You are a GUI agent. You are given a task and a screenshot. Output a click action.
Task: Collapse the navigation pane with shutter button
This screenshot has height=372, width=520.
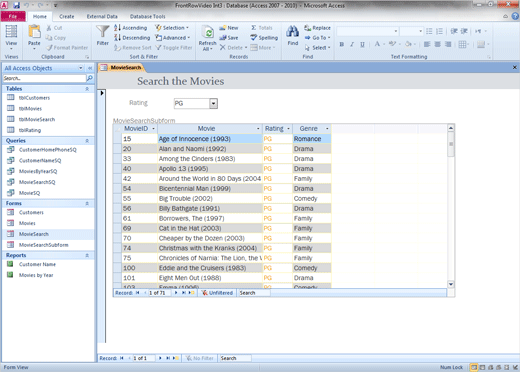coord(90,68)
